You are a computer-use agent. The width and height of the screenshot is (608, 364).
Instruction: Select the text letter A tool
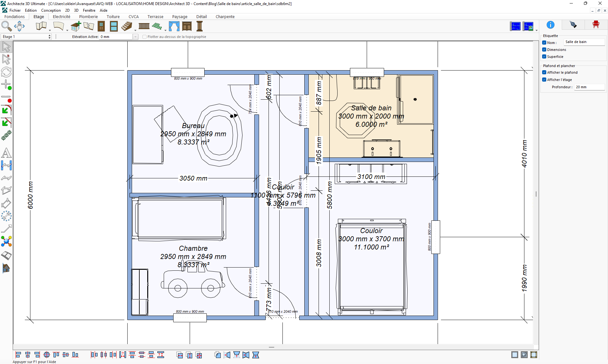pos(6,153)
